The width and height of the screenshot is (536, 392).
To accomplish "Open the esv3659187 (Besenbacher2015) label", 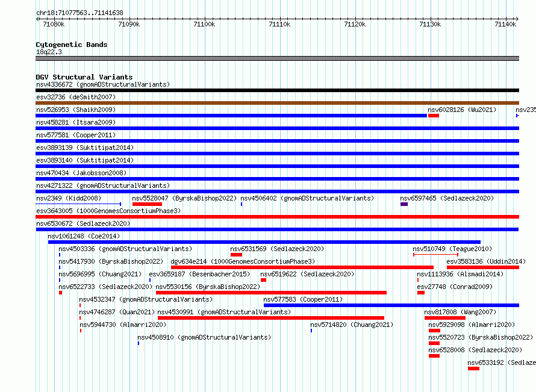I will 199,274.
